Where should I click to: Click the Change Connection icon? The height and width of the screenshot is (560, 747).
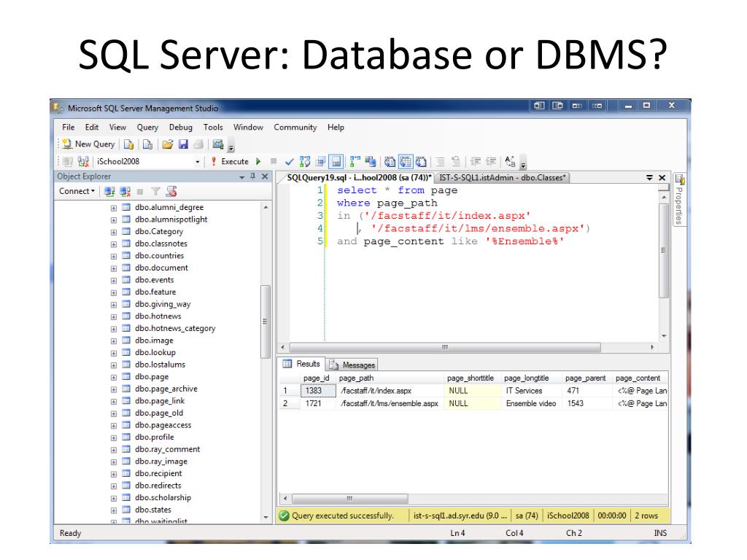(83, 162)
